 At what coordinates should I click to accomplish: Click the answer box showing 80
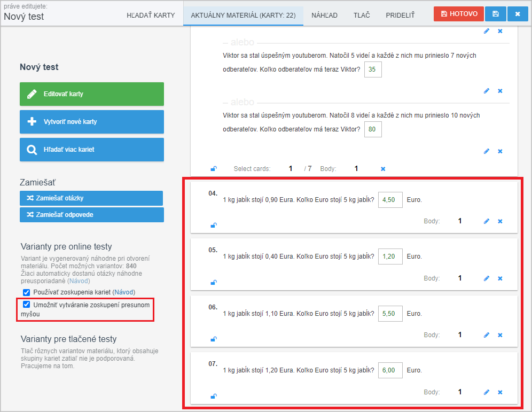[373, 129]
